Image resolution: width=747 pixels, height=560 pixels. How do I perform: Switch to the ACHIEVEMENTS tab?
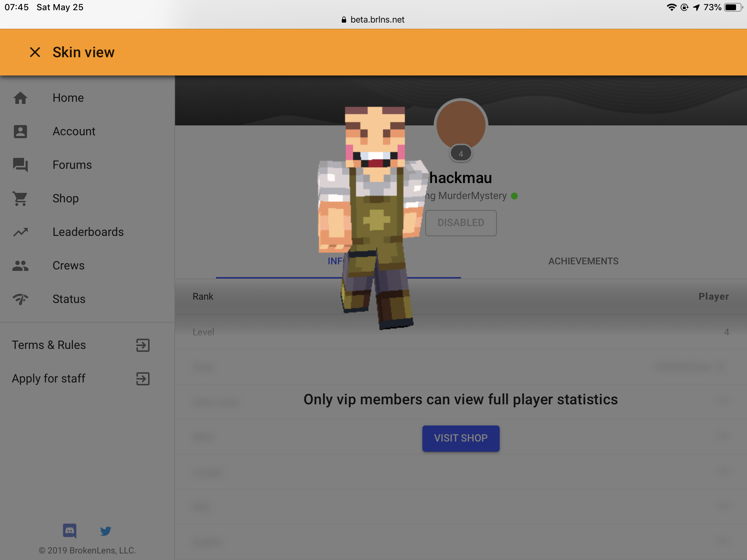pyautogui.click(x=583, y=261)
